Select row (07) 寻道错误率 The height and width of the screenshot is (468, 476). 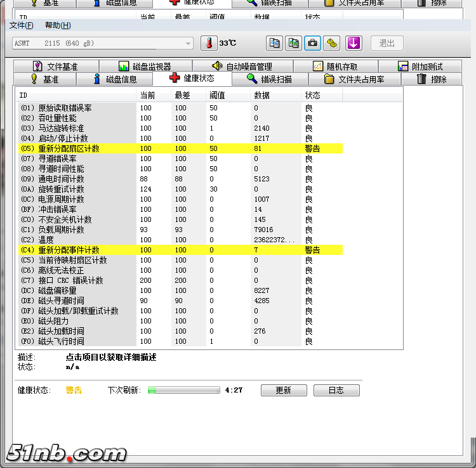[180, 159]
